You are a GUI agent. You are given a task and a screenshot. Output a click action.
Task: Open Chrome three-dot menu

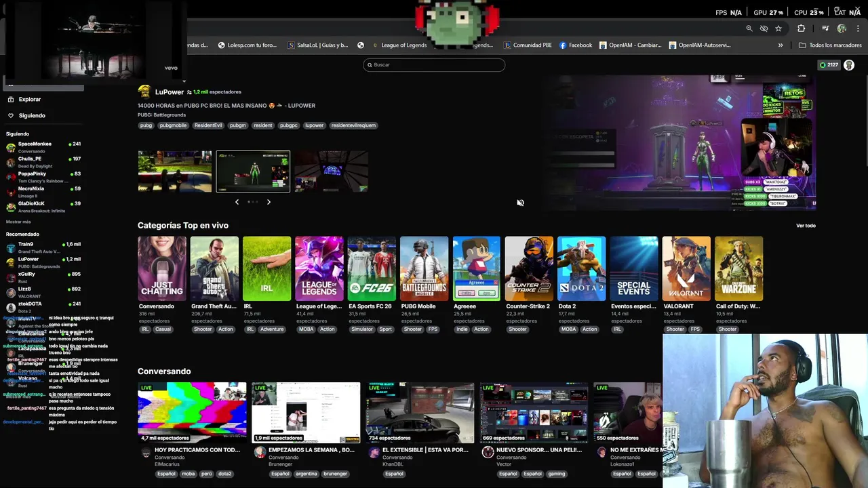pyautogui.click(x=859, y=28)
